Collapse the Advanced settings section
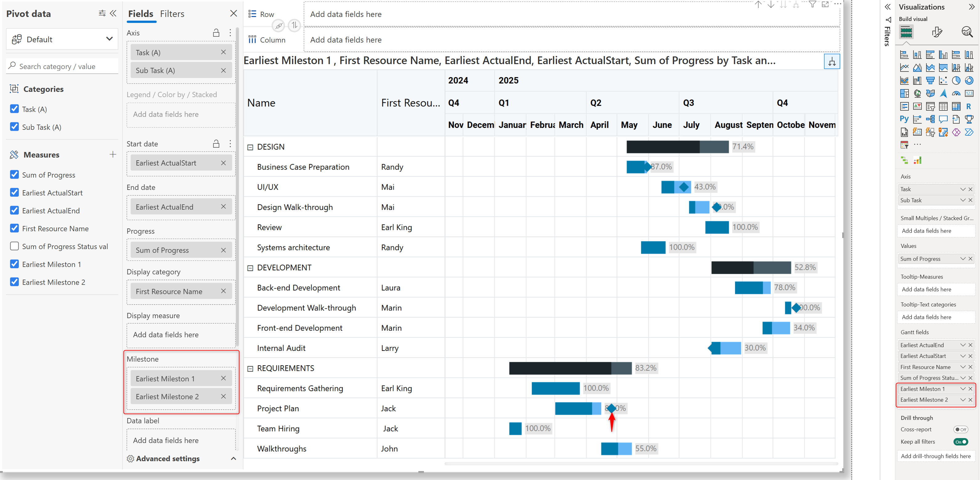 233,459
